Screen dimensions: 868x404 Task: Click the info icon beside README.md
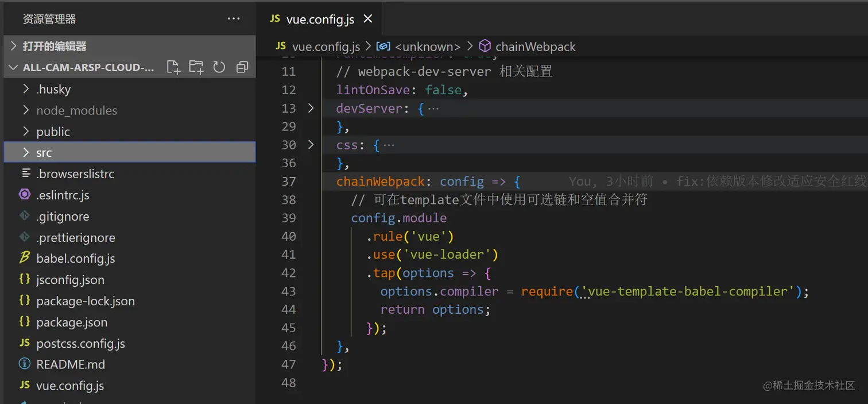click(x=25, y=364)
